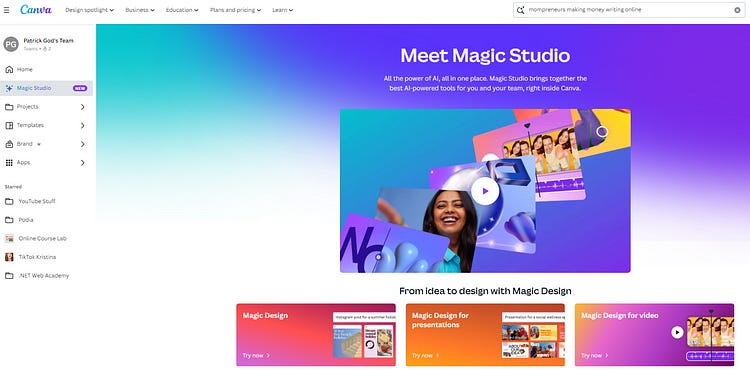Go to Home in the sidebar
Image resolution: width=750 pixels, height=372 pixels.
click(x=47, y=70)
